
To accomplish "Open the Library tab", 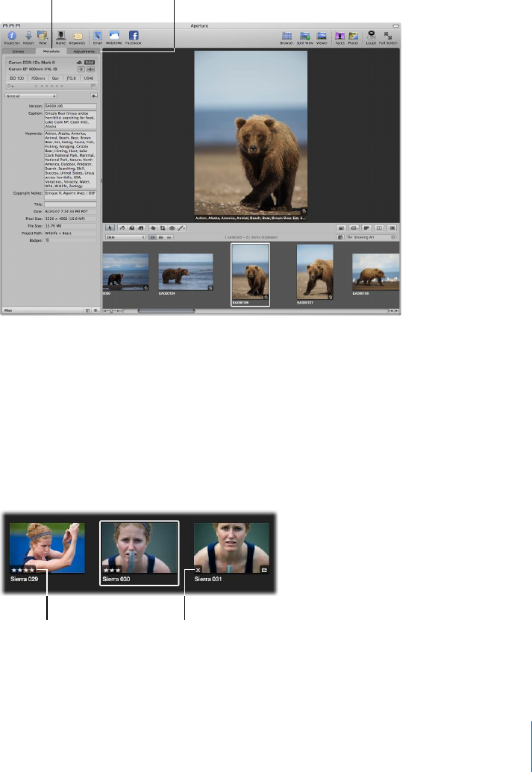I will point(18,51).
